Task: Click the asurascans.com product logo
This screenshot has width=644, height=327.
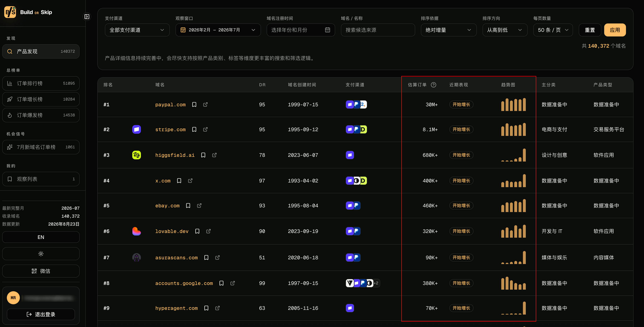Action: 137,257
